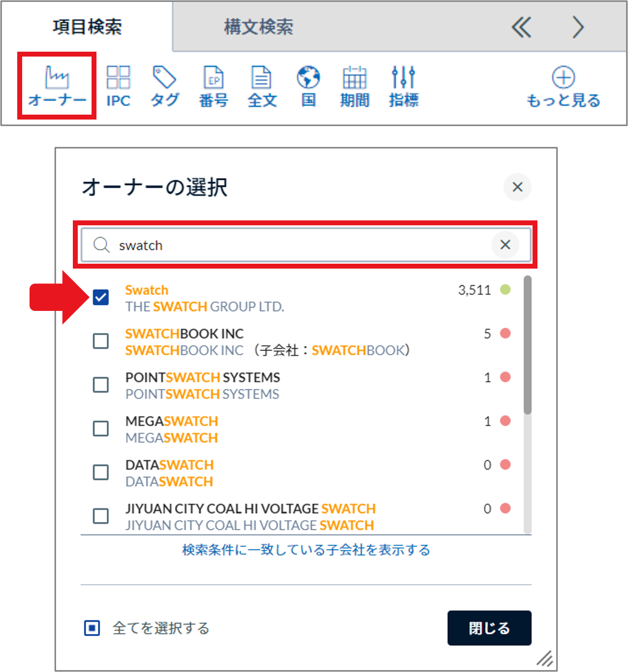The width and height of the screenshot is (628, 672).
Task: Click the 閉じる button
Action: [x=489, y=628]
